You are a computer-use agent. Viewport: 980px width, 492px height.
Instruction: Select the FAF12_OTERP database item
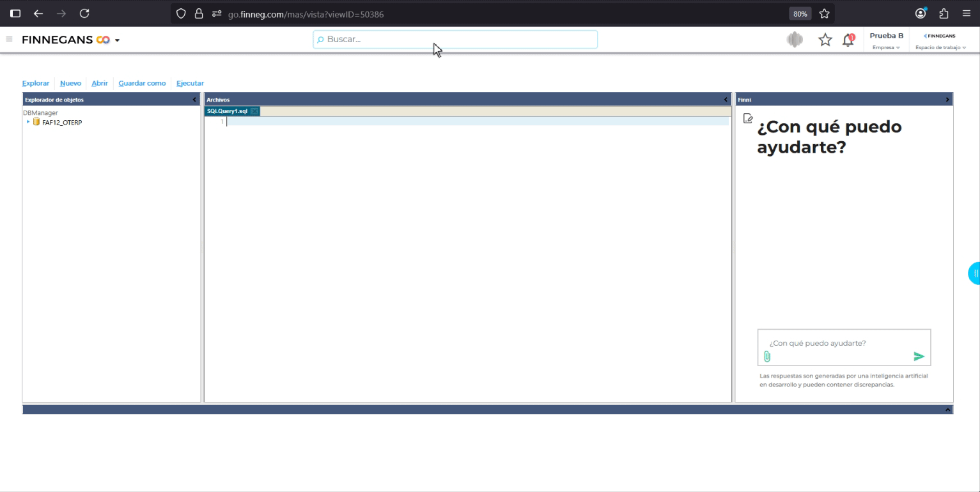point(62,123)
